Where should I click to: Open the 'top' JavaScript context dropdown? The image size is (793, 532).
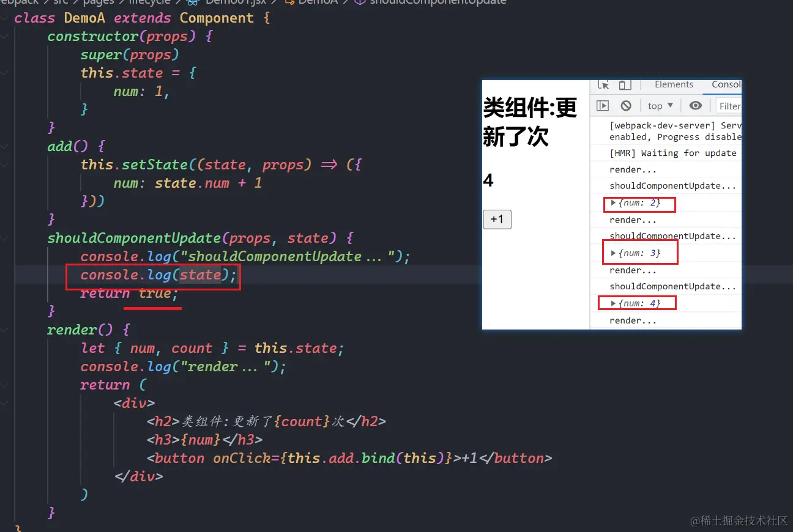point(660,106)
